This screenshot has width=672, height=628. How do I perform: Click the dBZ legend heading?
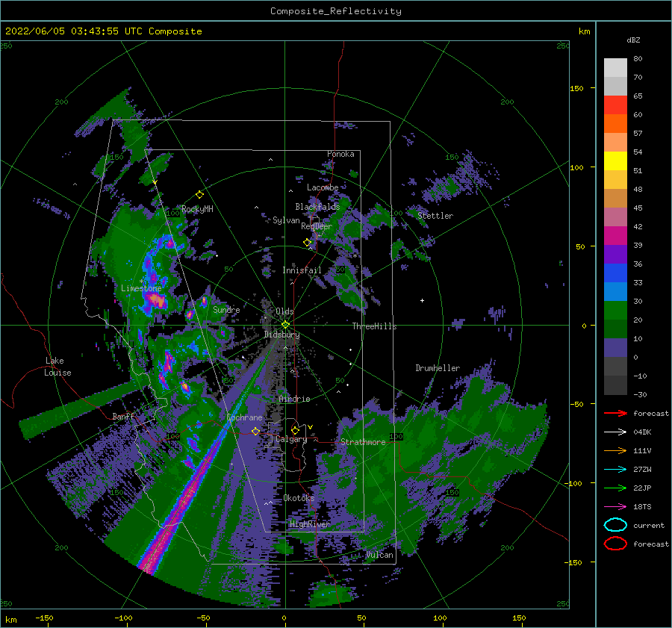click(633, 40)
